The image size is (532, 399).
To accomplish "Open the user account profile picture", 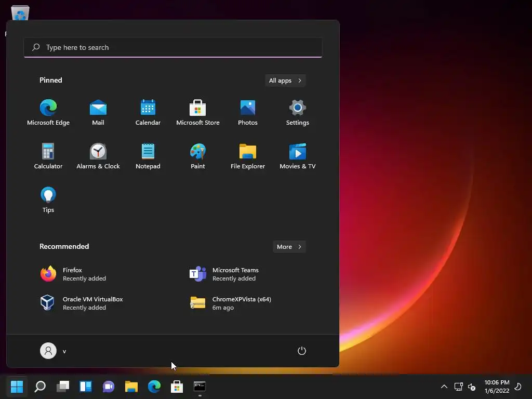I will click(x=48, y=351).
